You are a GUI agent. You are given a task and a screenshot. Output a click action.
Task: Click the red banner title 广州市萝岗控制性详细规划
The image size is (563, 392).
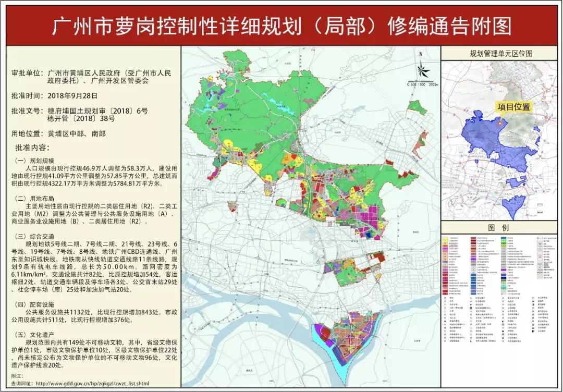281,26
